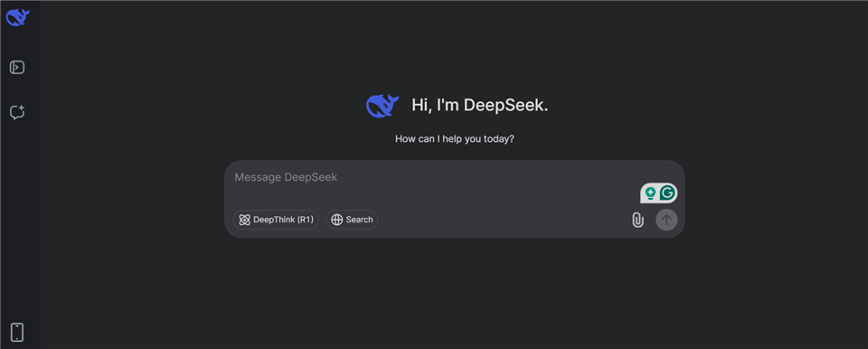
Task: Expand the sidebar with the panel icon
Action: tap(17, 68)
